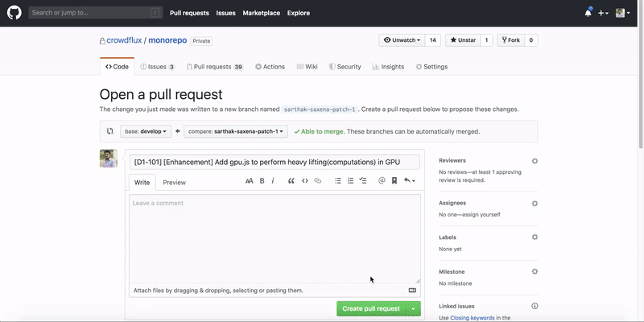
Task: Open the Milestone gear settings
Action: (535, 271)
